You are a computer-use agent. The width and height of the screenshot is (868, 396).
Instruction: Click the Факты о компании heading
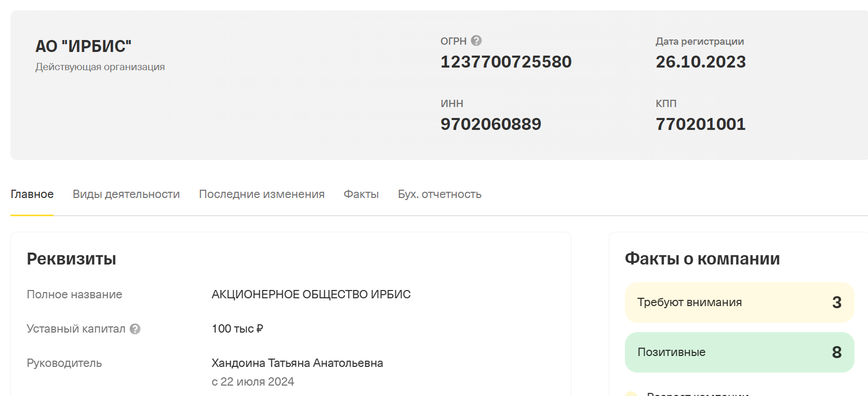[x=702, y=259]
